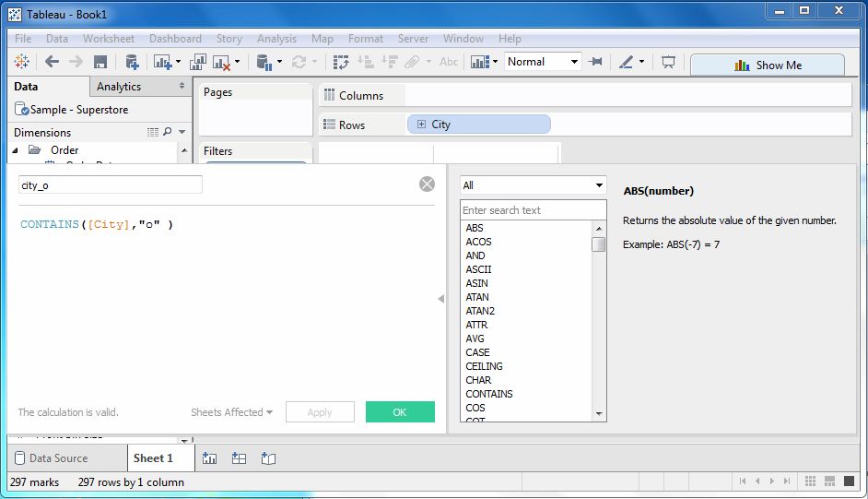The height and width of the screenshot is (499, 868).
Task: Open the Analysis menu
Action: pyautogui.click(x=276, y=39)
